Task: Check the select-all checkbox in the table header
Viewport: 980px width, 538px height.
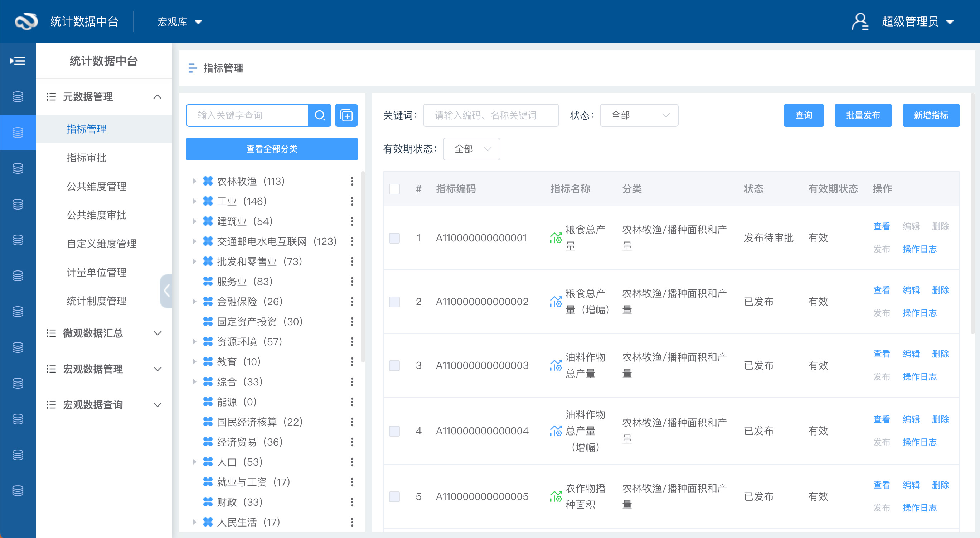Action: [x=394, y=189]
